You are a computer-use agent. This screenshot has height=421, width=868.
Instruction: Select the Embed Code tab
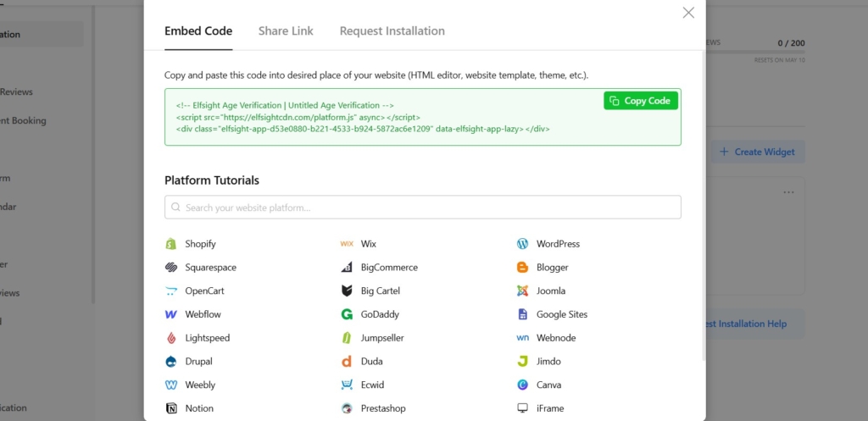[198, 31]
